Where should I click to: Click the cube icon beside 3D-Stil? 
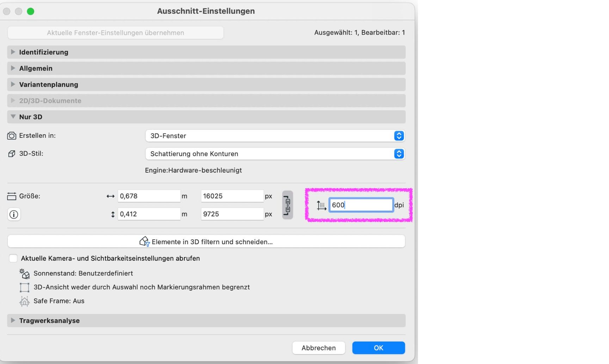(x=12, y=154)
